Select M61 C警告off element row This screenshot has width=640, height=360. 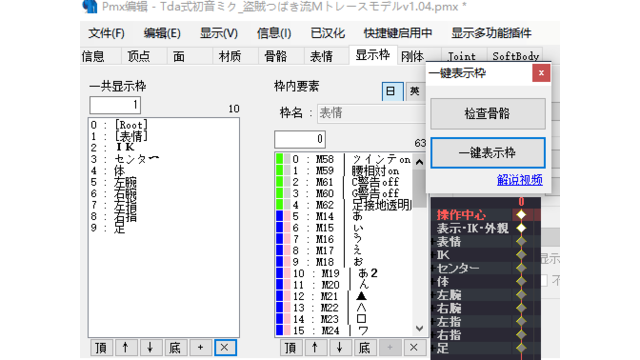pyautogui.click(x=344, y=182)
